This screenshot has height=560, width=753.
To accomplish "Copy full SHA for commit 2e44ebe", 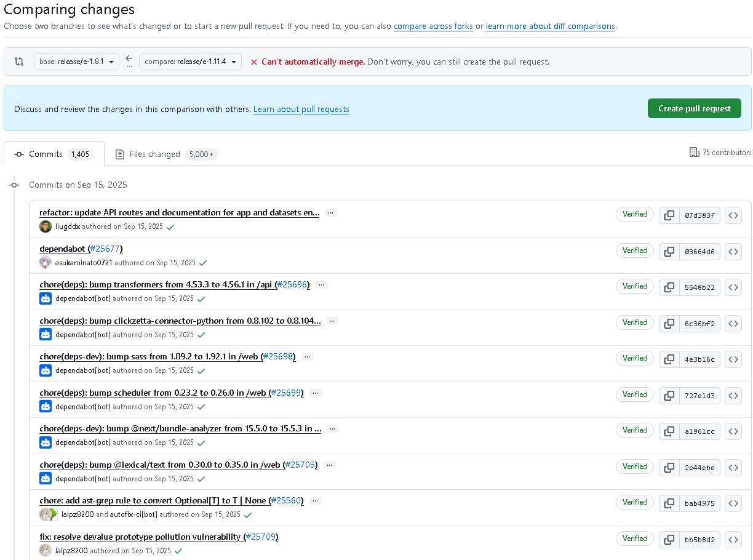I will [669, 468].
